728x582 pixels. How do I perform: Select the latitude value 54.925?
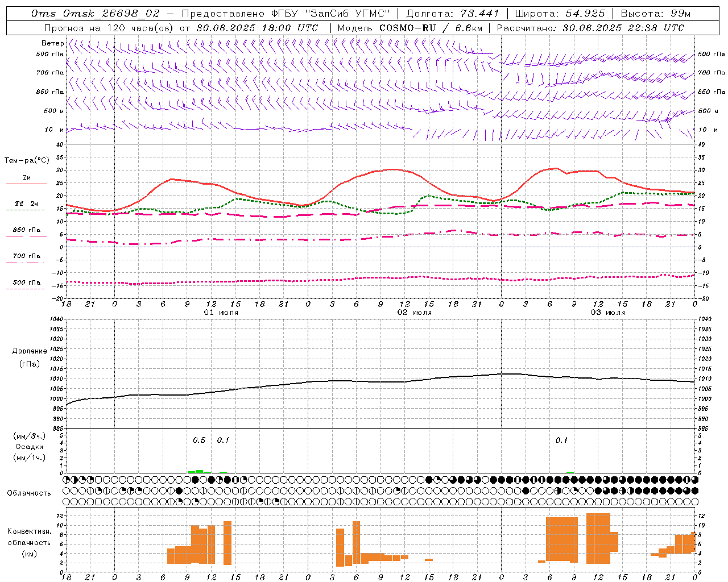(x=585, y=14)
